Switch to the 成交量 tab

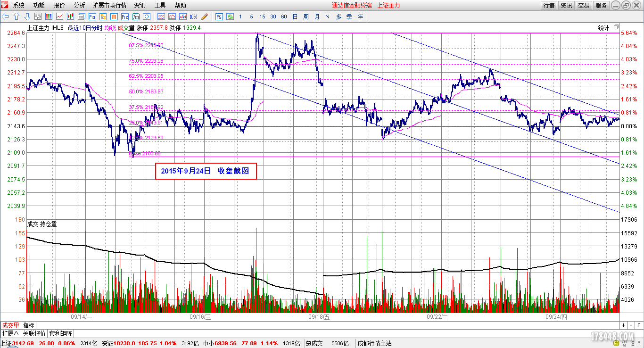(10, 325)
